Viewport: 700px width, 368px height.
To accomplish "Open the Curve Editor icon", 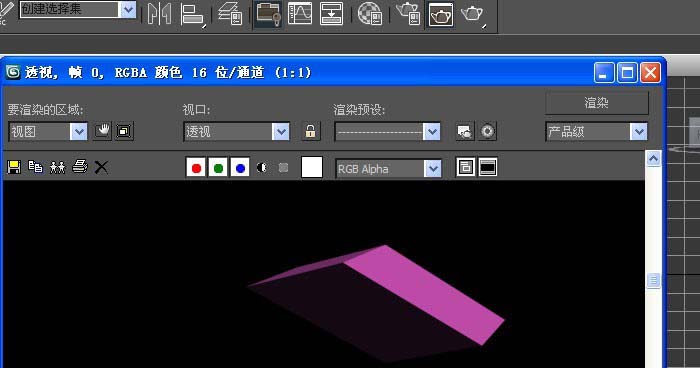I will pos(300,13).
